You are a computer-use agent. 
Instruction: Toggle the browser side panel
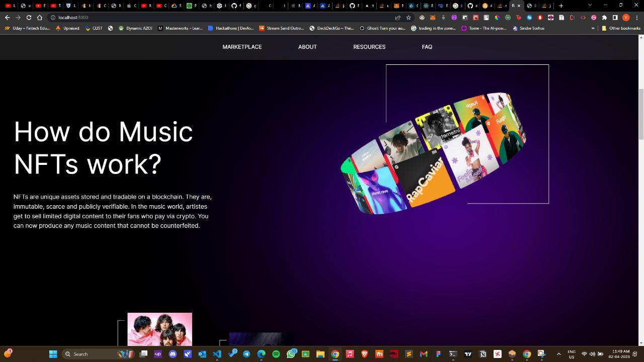615,18
